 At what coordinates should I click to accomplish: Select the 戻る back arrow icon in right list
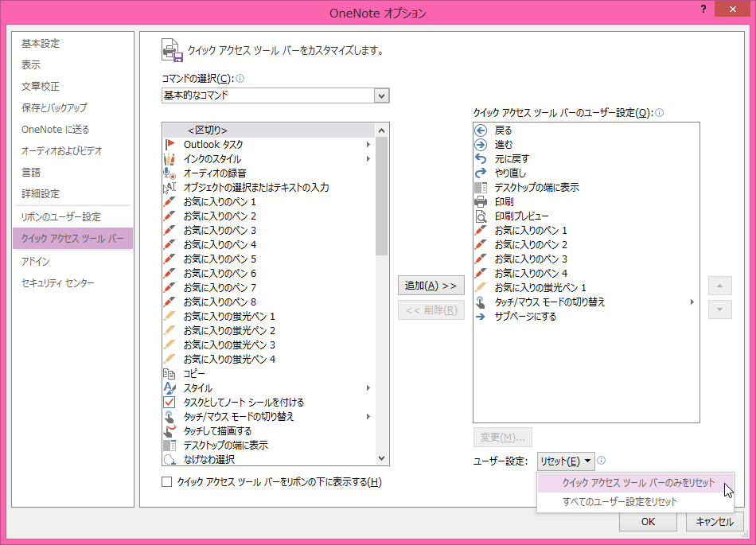click(481, 130)
